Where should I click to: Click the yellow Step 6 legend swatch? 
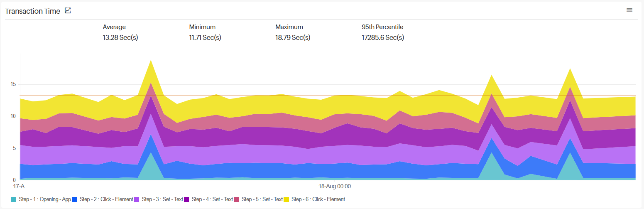[286, 199]
